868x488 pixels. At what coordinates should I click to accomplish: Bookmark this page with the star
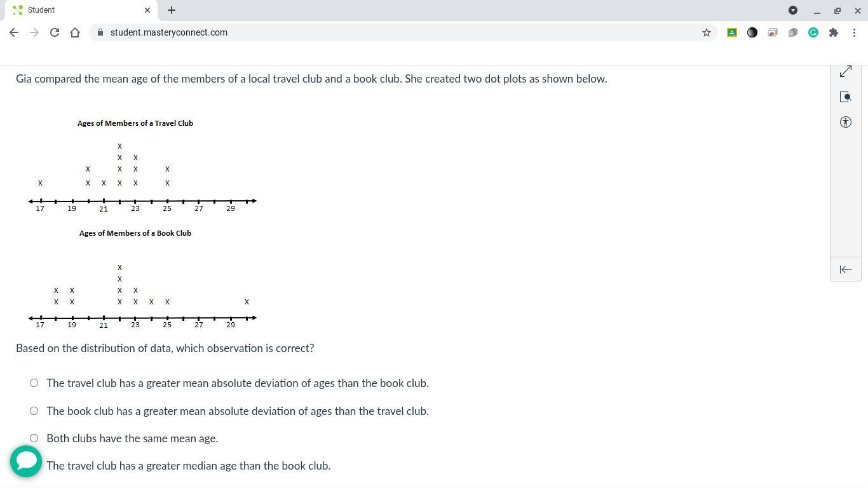coord(706,32)
